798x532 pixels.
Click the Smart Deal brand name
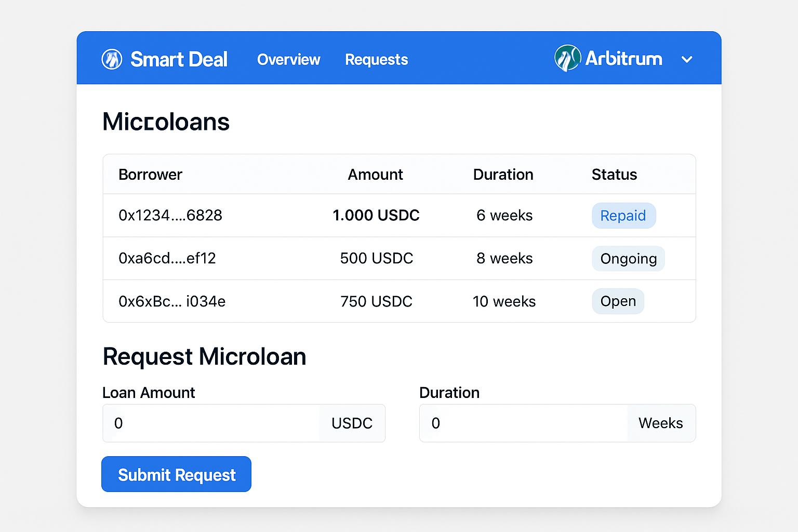(x=179, y=59)
